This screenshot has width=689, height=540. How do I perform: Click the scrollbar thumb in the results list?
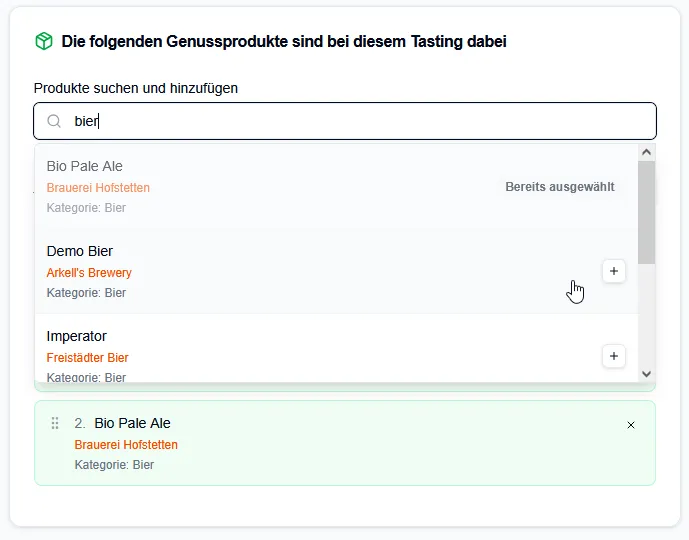click(646, 210)
